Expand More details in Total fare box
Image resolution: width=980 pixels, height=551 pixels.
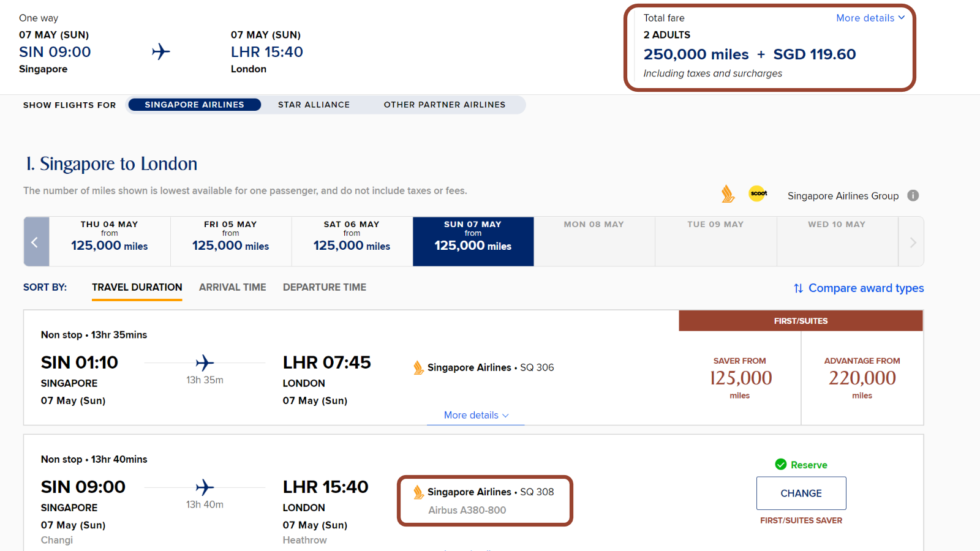point(870,18)
